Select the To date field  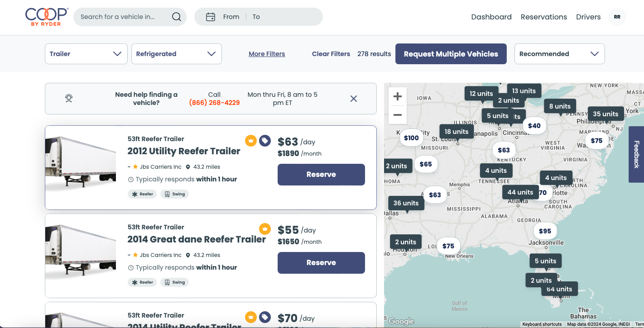pos(256,17)
